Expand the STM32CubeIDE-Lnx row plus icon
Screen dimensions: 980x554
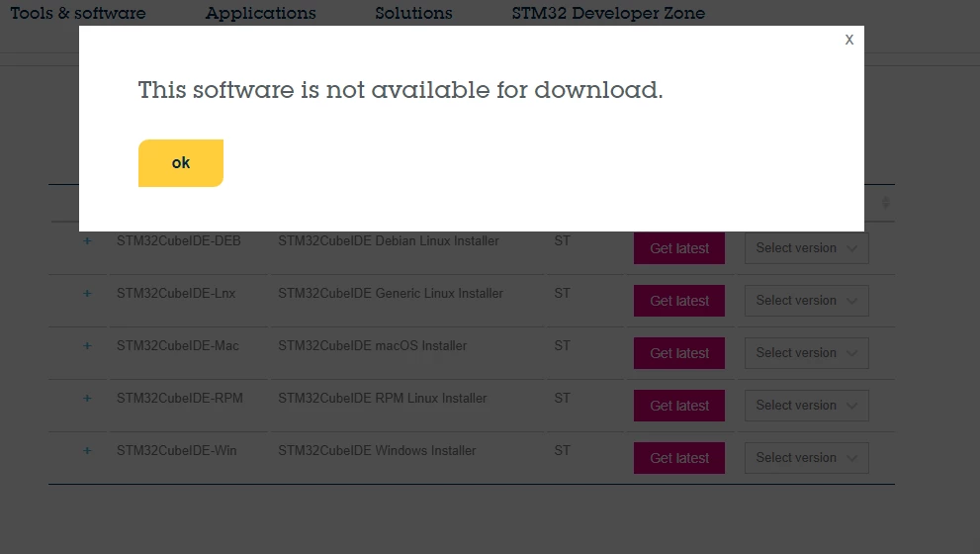[87, 293]
